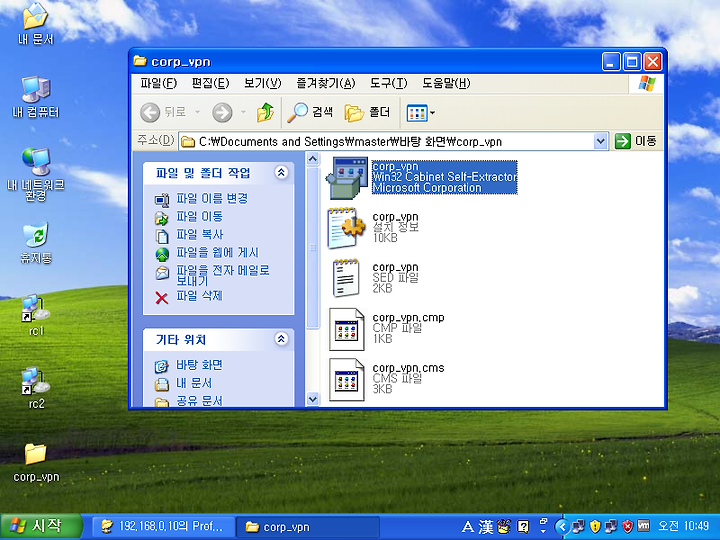Click the first network connection tray icon
The image size is (720, 540).
pyautogui.click(x=579, y=526)
